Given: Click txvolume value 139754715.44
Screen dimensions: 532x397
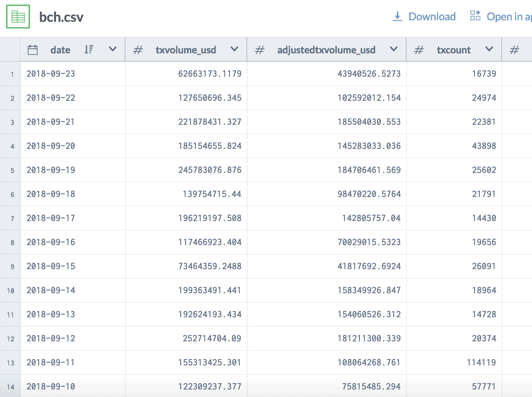Looking at the screenshot, I should click(x=212, y=194).
